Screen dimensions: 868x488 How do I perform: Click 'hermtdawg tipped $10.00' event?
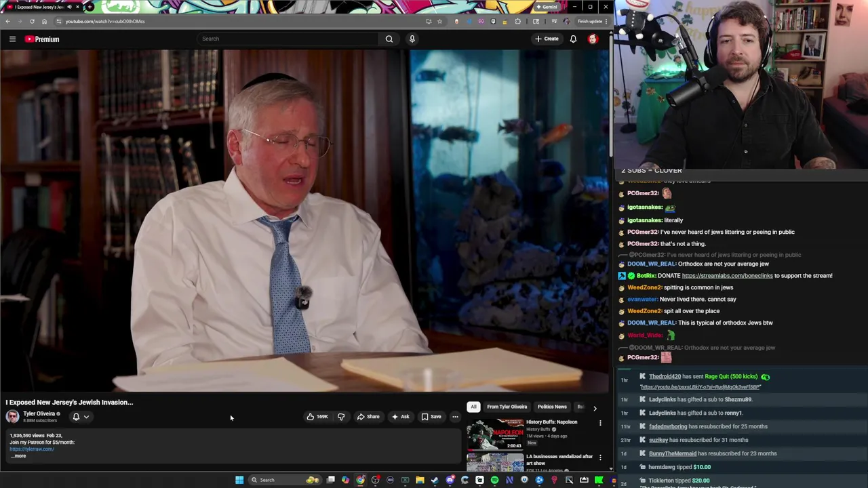(679, 467)
